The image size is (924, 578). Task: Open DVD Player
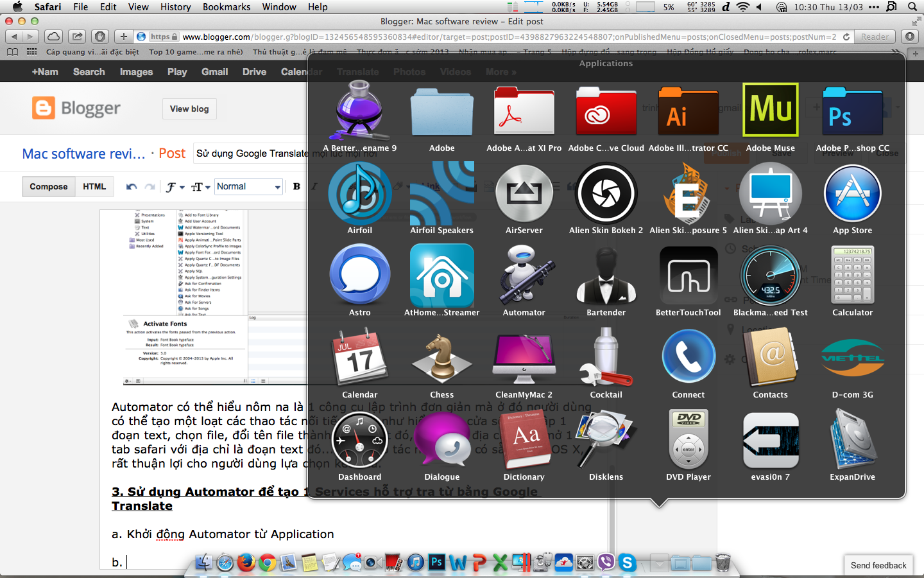tap(689, 441)
